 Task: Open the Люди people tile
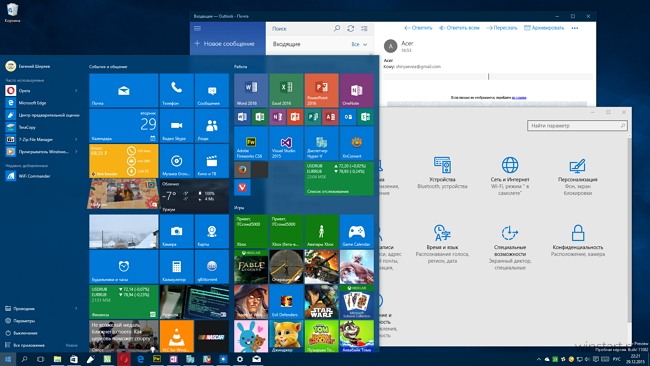pos(212,126)
